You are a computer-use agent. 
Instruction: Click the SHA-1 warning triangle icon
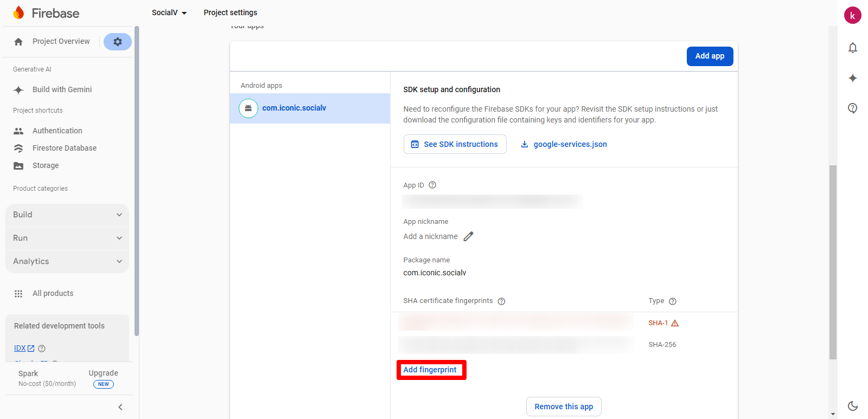coord(675,323)
